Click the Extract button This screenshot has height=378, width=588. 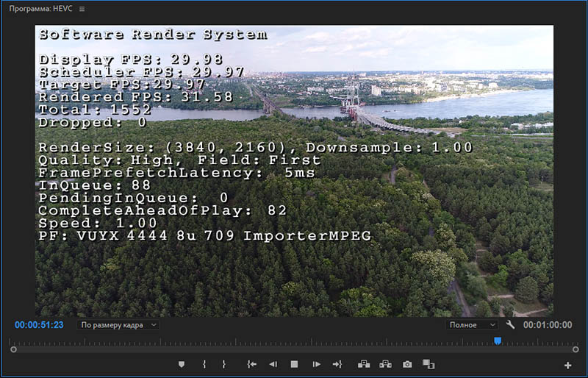coord(385,364)
